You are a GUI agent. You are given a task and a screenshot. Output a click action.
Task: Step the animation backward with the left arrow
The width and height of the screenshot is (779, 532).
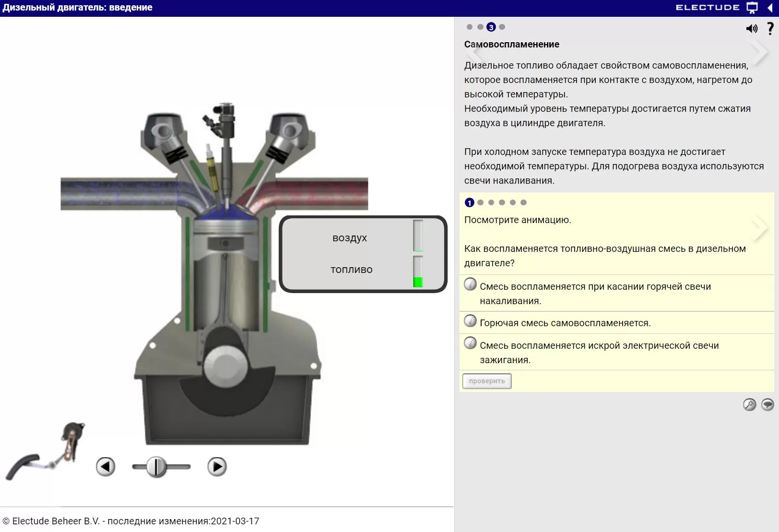[106, 466]
